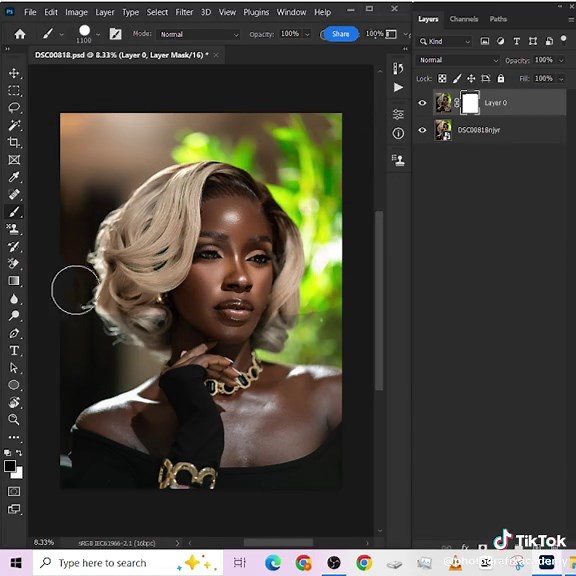Screen dimensions: 576x576
Task: Select the Magic Wand tool
Action: [x=14, y=125]
